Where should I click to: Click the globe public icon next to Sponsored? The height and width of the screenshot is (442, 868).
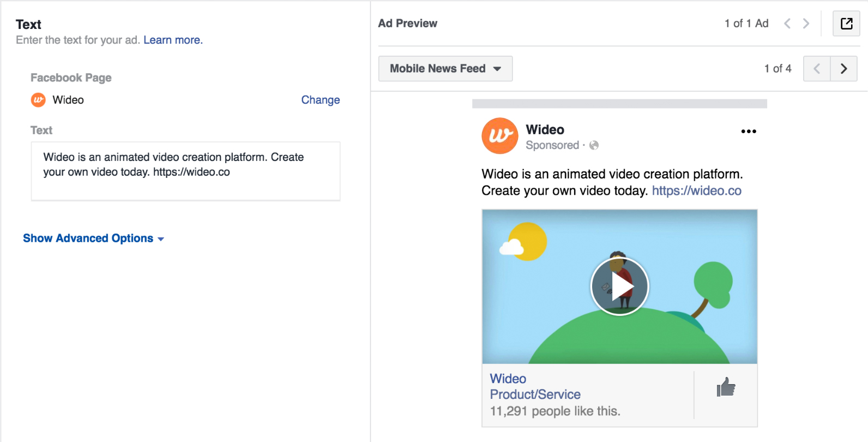pyautogui.click(x=594, y=145)
